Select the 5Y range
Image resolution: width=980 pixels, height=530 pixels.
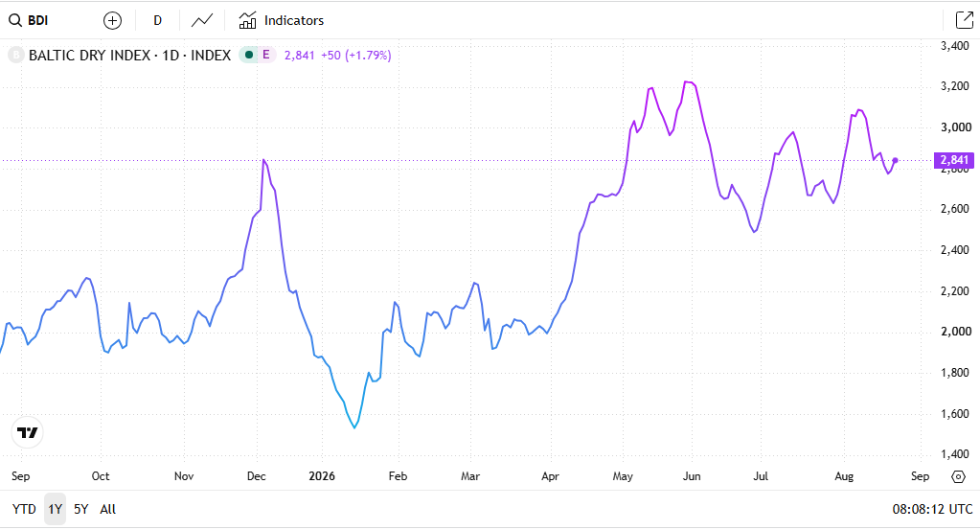(81, 509)
